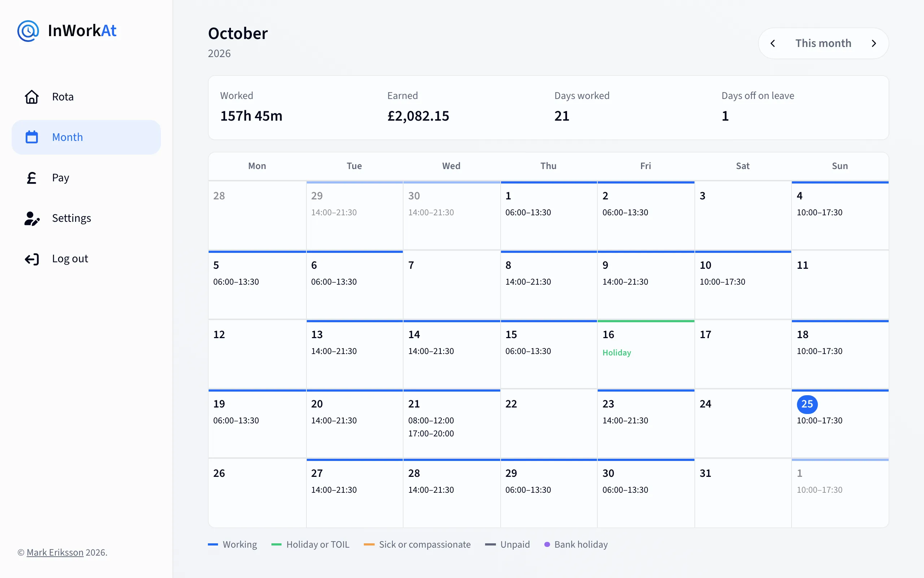Click the Log out label
Image resolution: width=924 pixels, height=578 pixels.
[x=70, y=259]
